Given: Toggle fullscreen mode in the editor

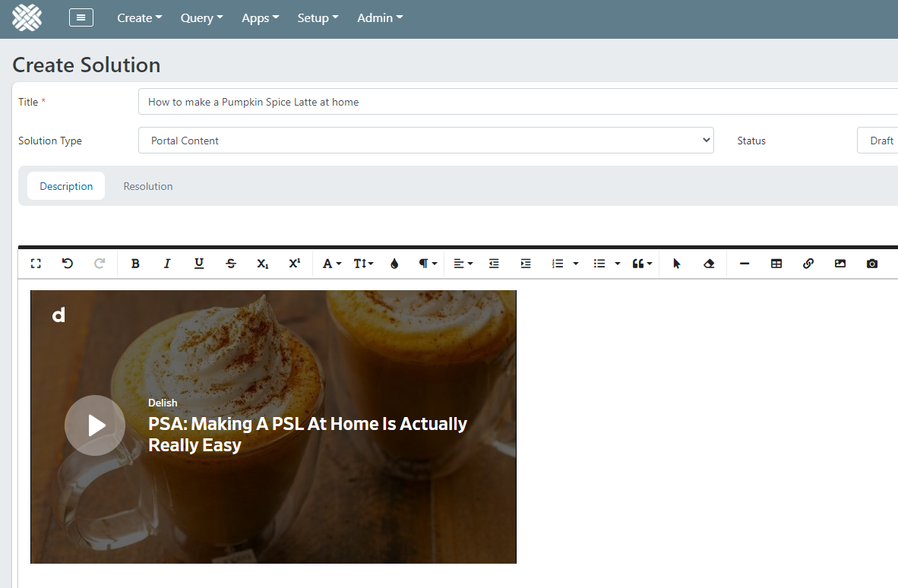Looking at the screenshot, I should (x=36, y=264).
